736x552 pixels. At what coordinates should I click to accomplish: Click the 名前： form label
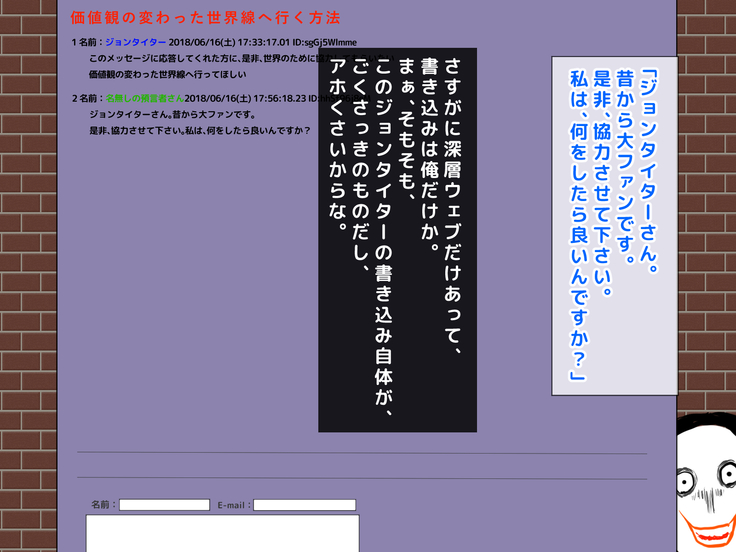point(103,505)
